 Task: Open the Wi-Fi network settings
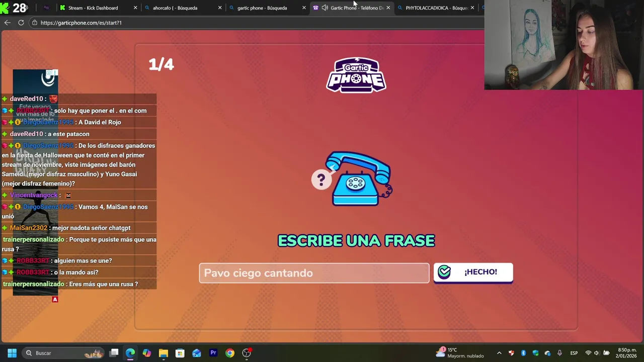coord(588,353)
